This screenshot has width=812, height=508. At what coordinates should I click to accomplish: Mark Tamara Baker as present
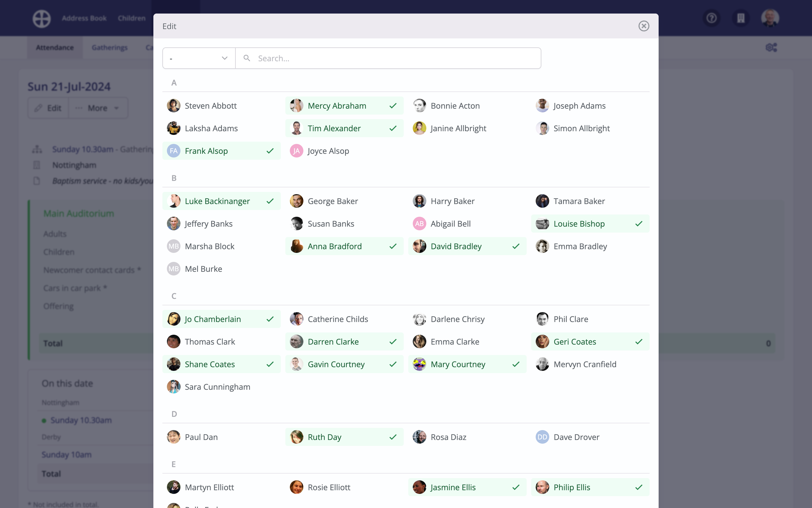click(x=590, y=201)
